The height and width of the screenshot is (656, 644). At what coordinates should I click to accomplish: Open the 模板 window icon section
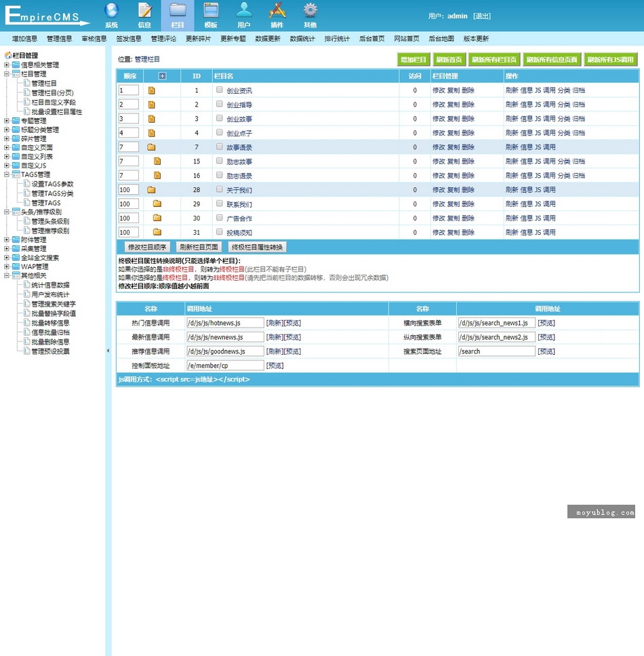(x=211, y=15)
